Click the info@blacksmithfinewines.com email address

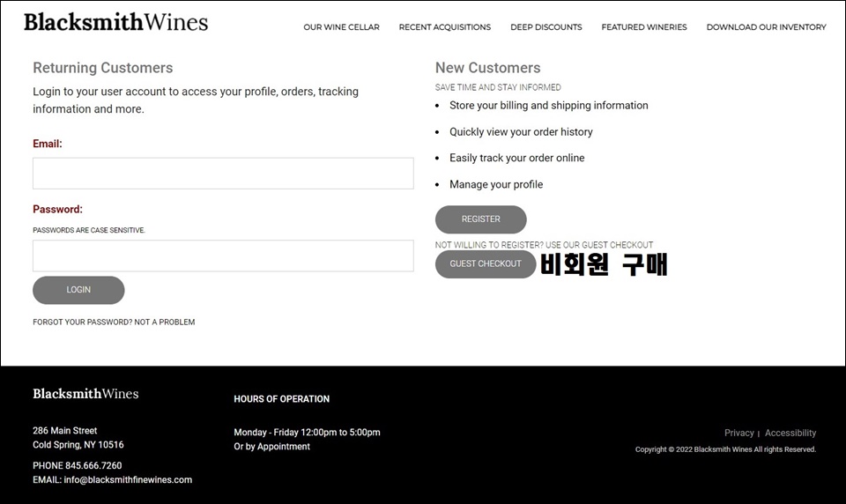point(128,479)
